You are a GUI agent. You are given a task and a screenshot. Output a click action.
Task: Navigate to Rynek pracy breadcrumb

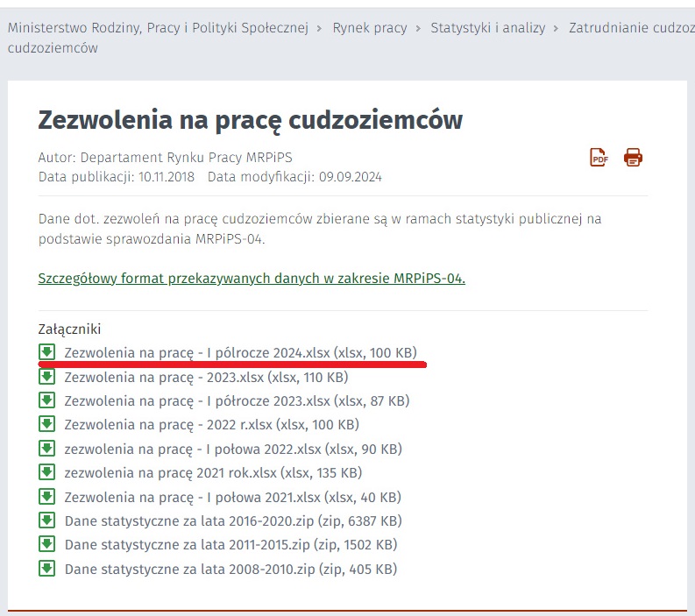click(370, 28)
